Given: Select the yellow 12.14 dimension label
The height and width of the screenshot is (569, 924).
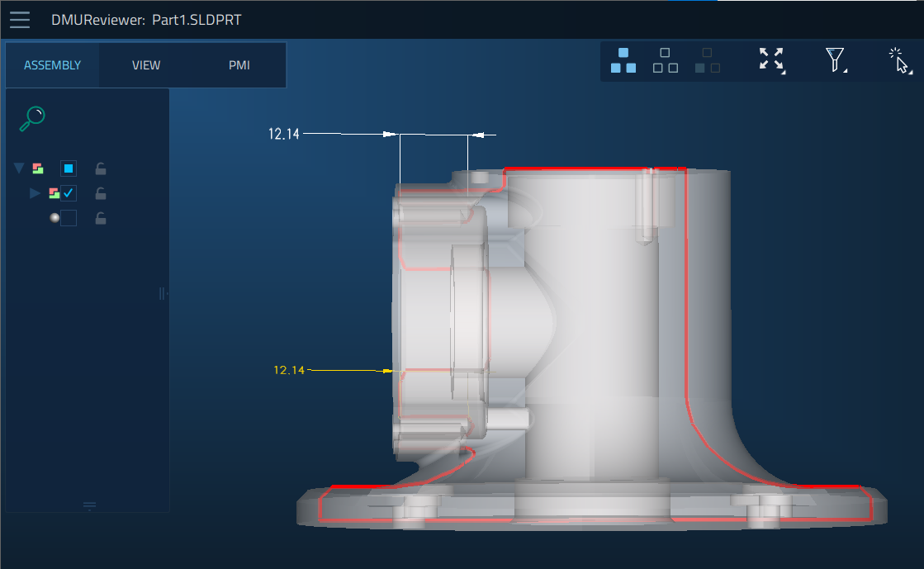Looking at the screenshot, I should coord(289,370).
